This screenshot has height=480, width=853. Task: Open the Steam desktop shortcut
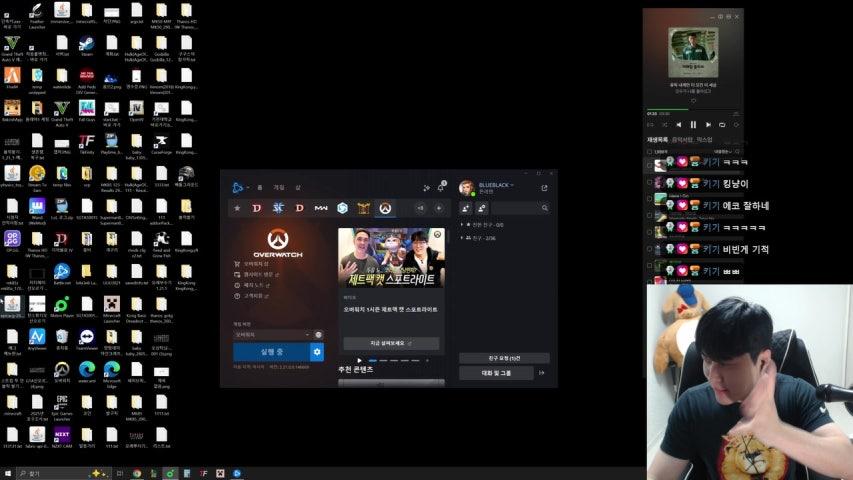click(86, 45)
